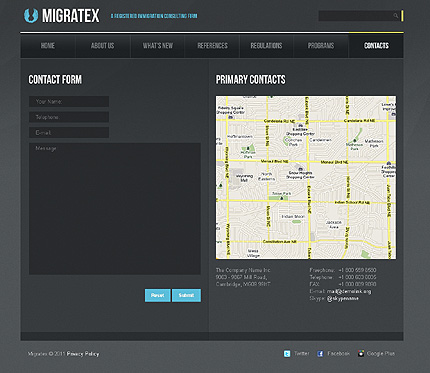The height and width of the screenshot is (373, 430).
Task: Focus the Telephone input field
Action: click(x=69, y=117)
